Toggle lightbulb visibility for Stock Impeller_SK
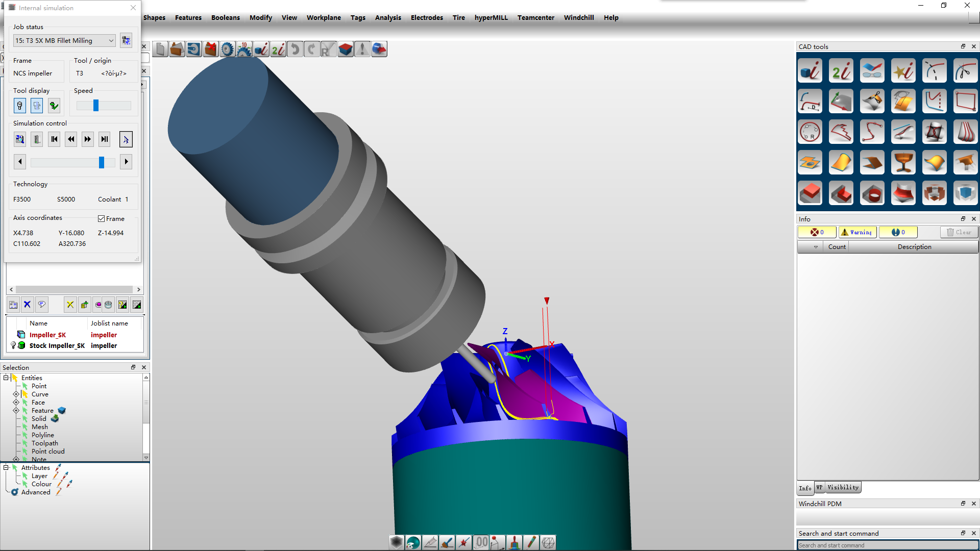Viewport: 980px width, 551px height. tap(13, 345)
